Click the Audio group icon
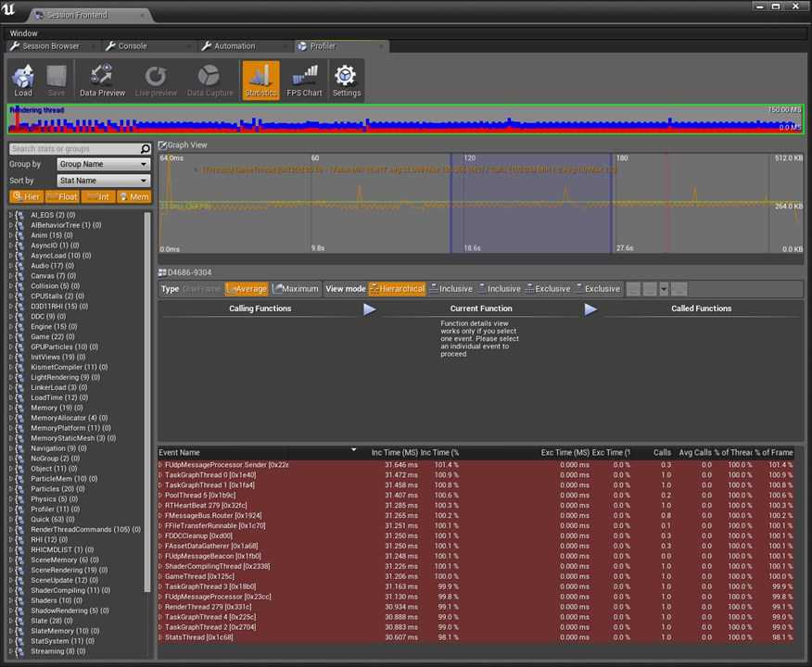Viewport: 812px width, 667px height. click(20, 266)
